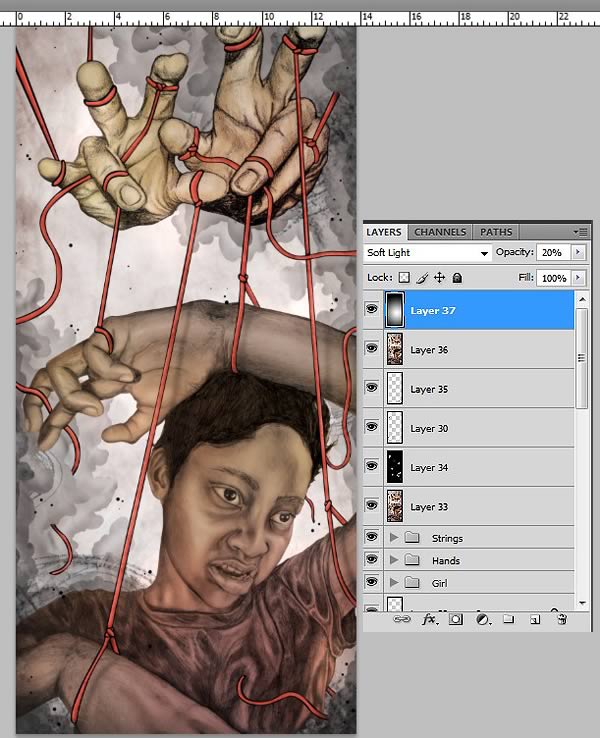Image resolution: width=600 pixels, height=738 pixels.
Task: Expand the Strings group
Action: click(394, 537)
